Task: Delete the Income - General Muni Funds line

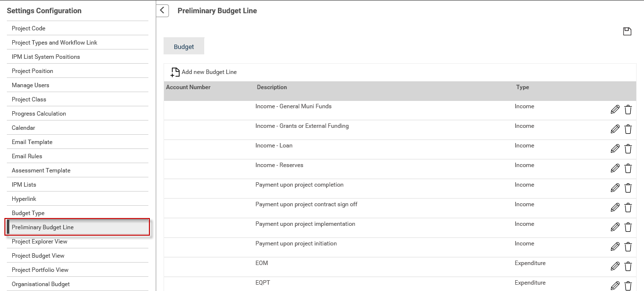Action: coord(628,109)
